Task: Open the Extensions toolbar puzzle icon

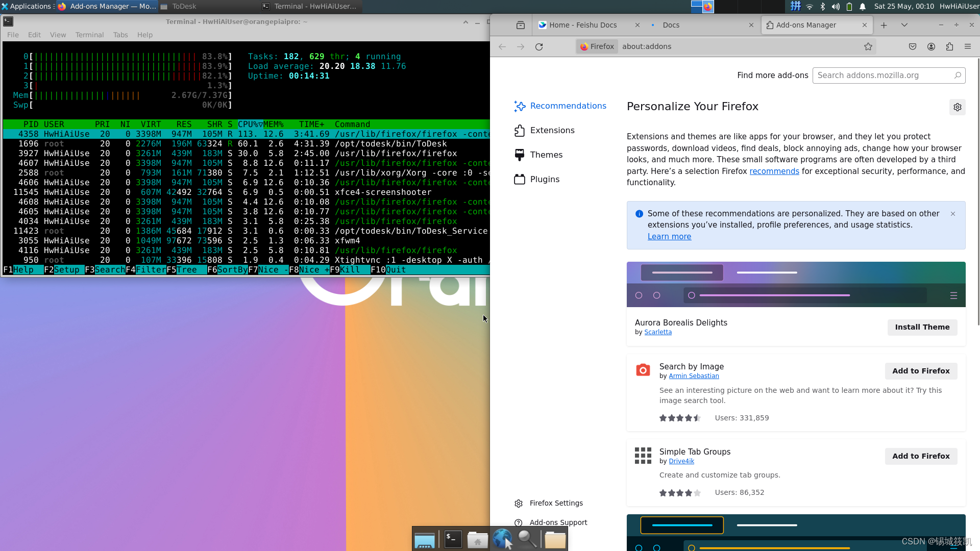Action: point(949,46)
